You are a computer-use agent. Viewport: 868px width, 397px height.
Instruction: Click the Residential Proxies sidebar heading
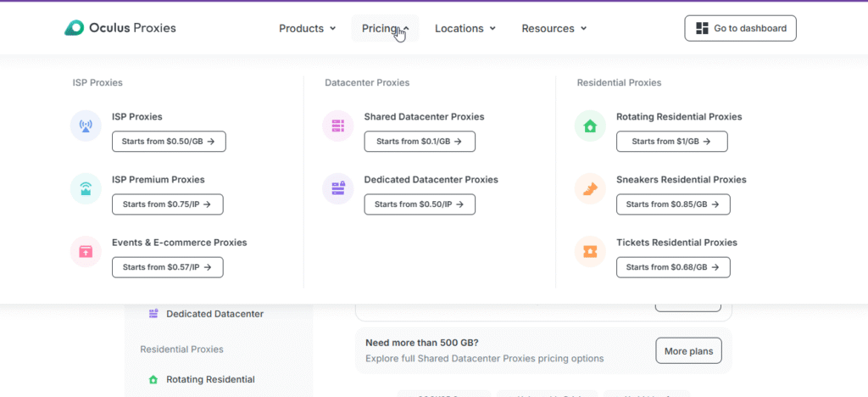coord(181,349)
